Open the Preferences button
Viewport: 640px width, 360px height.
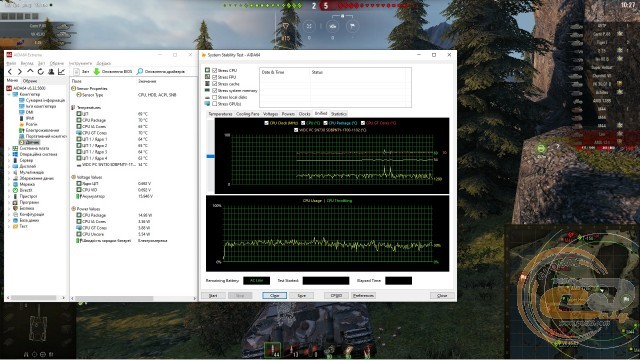click(x=363, y=295)
